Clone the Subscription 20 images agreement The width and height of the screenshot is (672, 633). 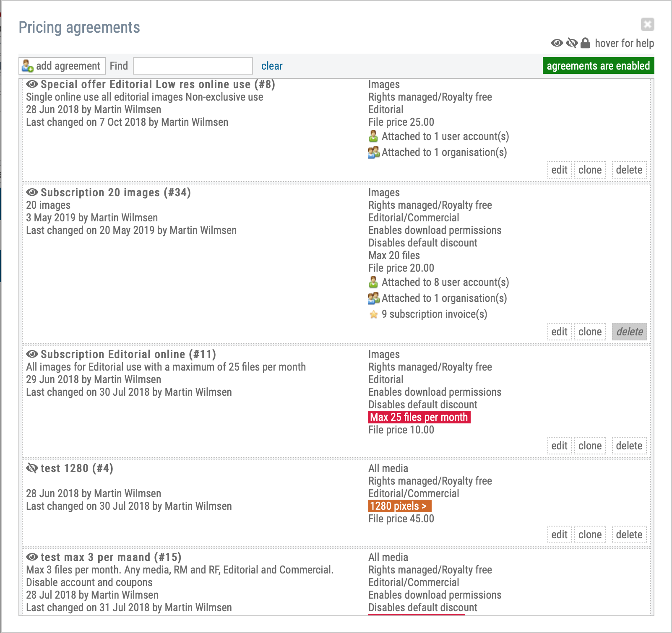coord(590,332)
